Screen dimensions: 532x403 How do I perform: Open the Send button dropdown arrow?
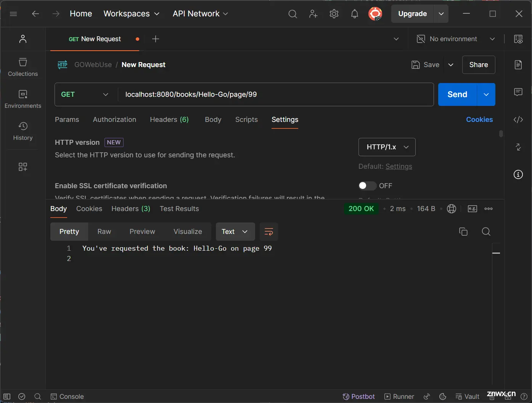point(486,94)
